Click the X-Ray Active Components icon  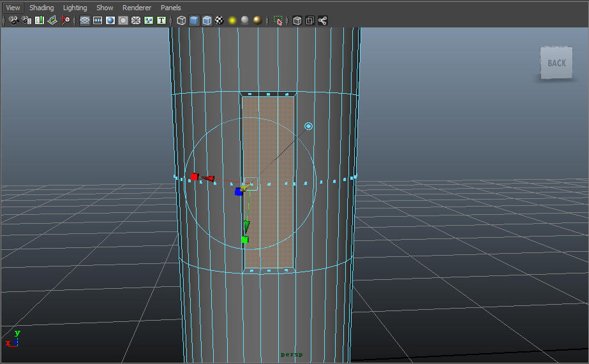coord(310,20)
